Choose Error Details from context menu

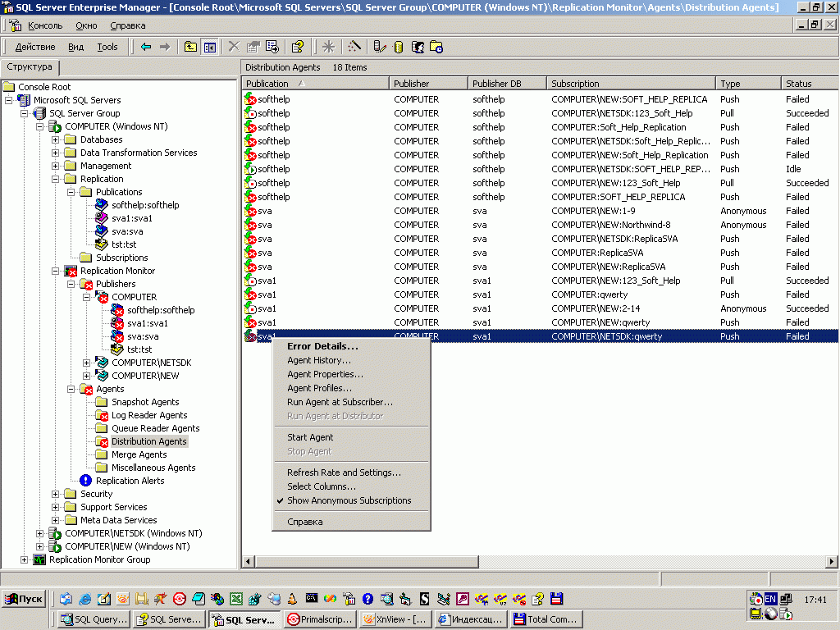[322, 346]
